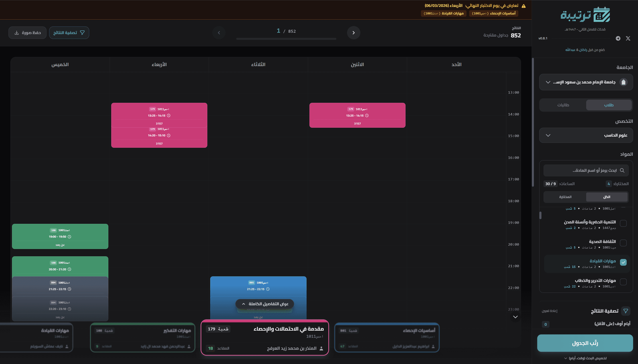Click conflict chip مهارات القيادة in banner
This screenshot has height=364, width=638.
[444, 13]
